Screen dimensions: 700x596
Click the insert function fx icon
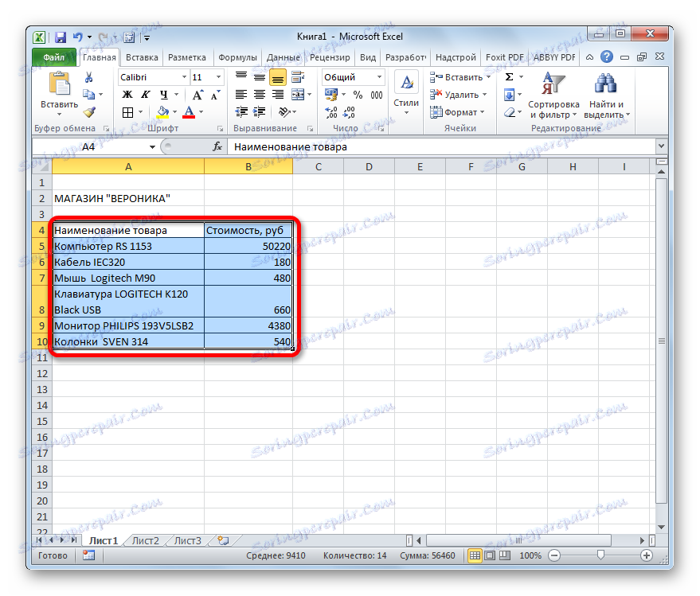(x=217, y=146)
